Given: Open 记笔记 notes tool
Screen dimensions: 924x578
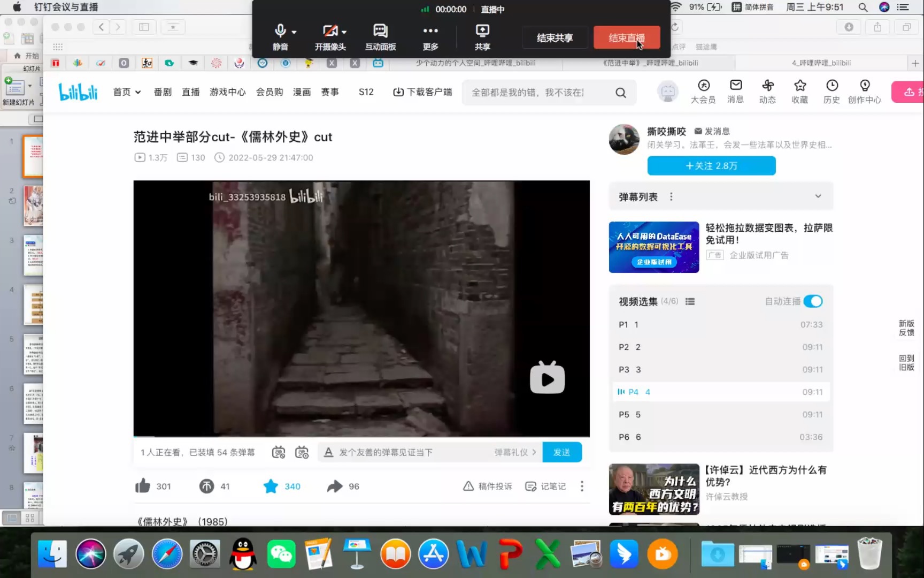Looking at the screenshot, I should (x=545, y=486).
